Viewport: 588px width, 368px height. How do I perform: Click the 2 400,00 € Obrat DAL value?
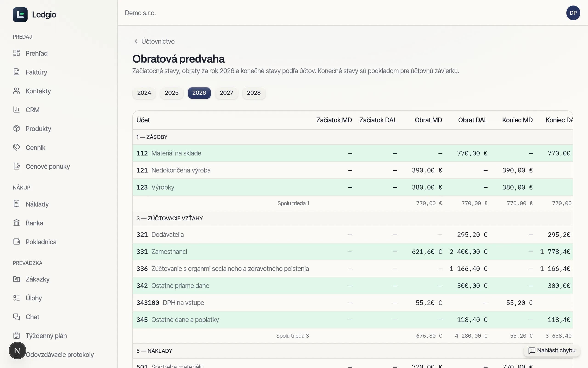click(469, 252)
